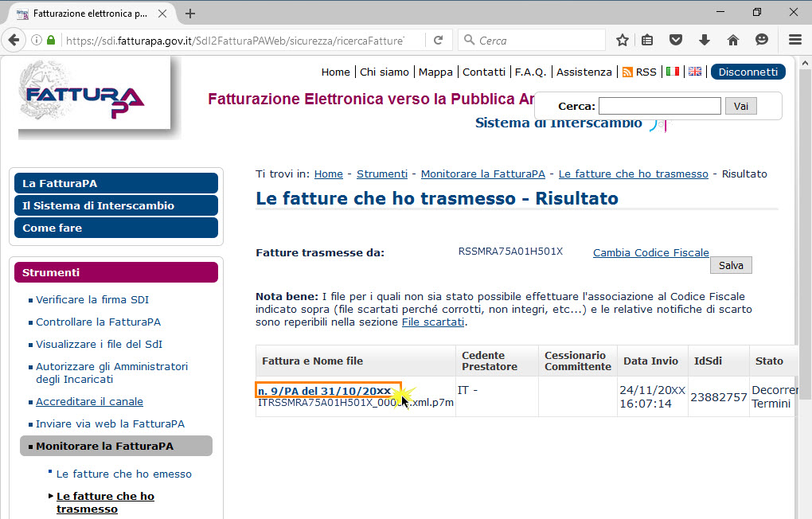Open the bookmarks list icon

(x=647, y=40)
